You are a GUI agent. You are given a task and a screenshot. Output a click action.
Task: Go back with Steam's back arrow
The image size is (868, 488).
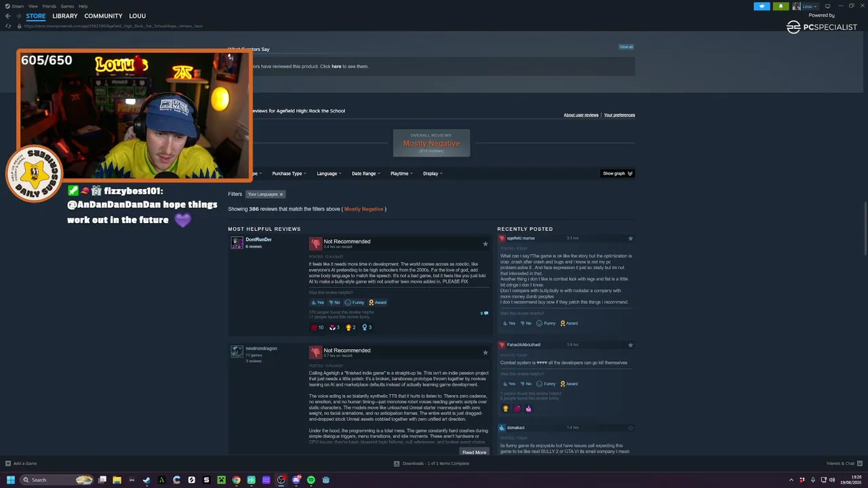click(8, 16)
